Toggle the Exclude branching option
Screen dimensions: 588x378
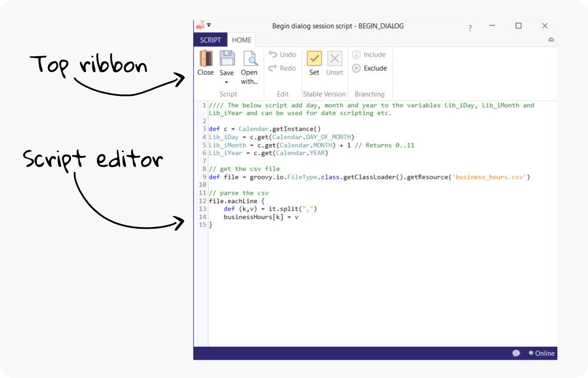coord(370,68)
